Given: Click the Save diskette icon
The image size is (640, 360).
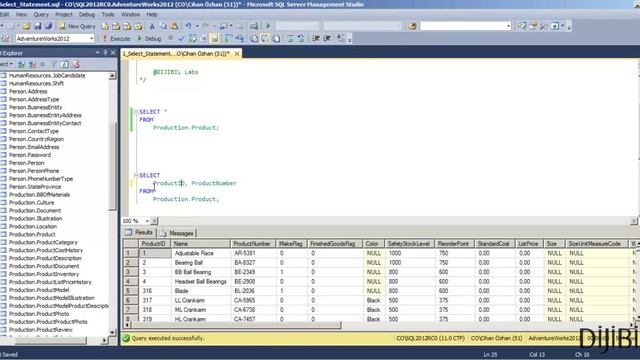Looking at the screenshot, I should click(38, 26).
